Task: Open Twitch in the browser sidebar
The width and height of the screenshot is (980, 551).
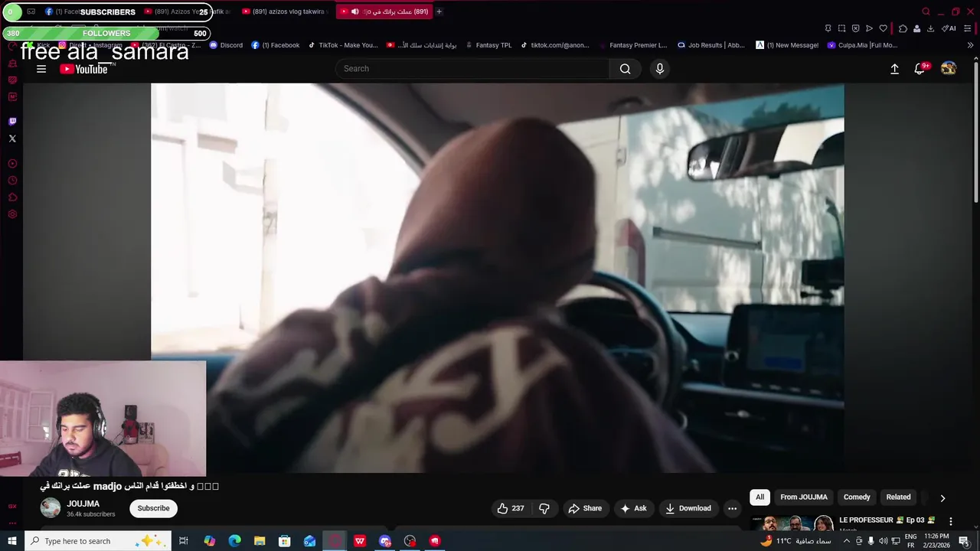Action: [12, 121]
